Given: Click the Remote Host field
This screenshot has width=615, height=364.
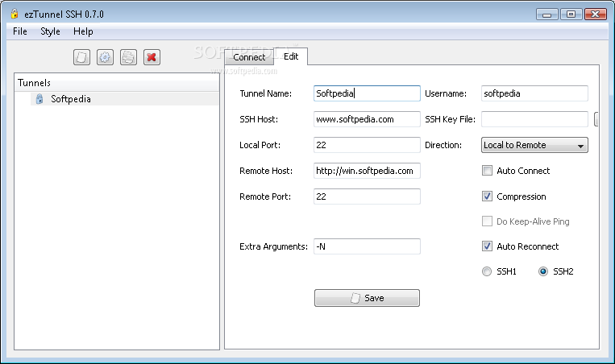Looking at the screenshot, I should [367, 171].
